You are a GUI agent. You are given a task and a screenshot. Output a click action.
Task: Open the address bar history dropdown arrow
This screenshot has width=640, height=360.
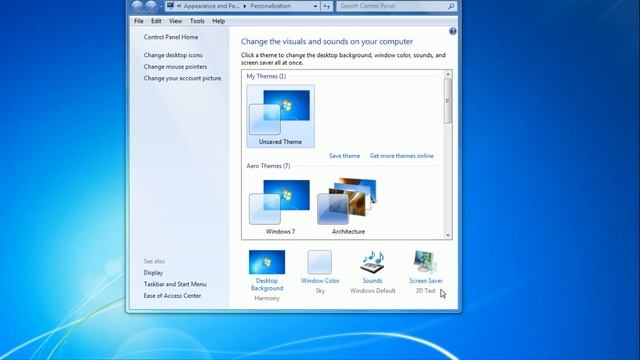click(x=315, y=6)
